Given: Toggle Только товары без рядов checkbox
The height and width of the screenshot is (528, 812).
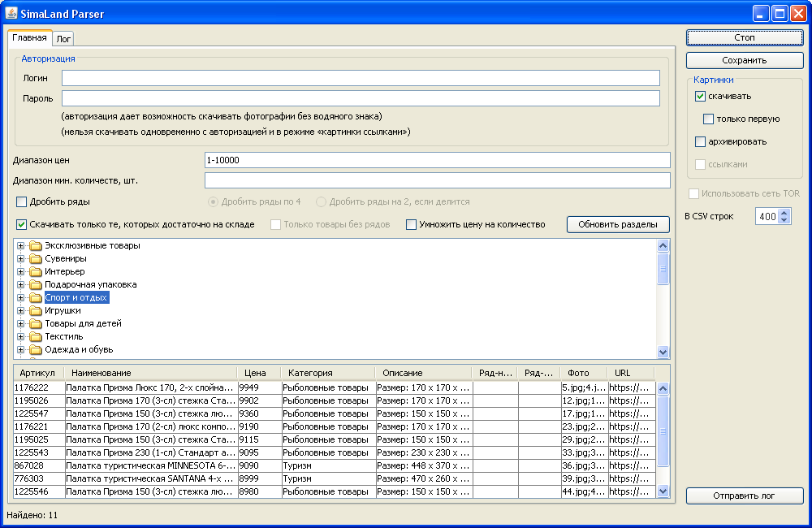Looking at the screenshot, I should click(275, 224).
